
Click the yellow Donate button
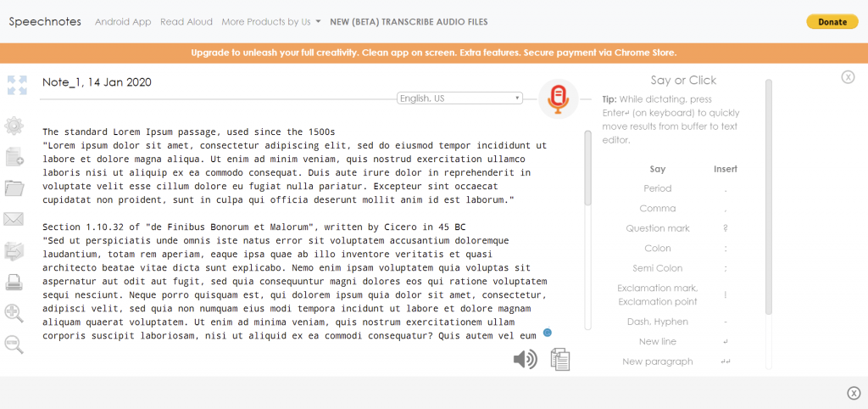click(x=832, y=22)
